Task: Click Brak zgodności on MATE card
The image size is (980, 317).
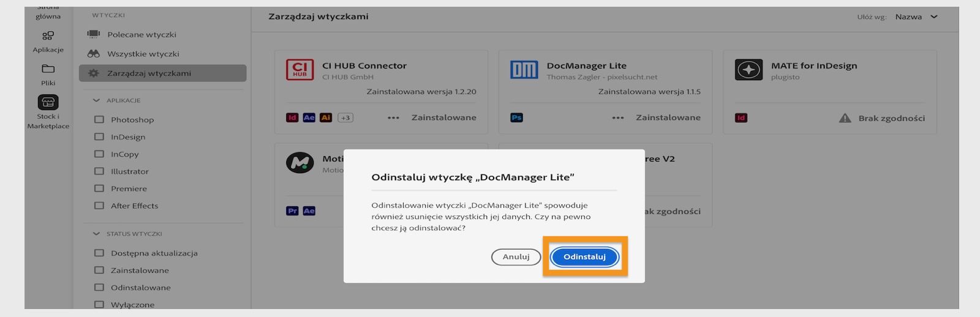Action: point(892,118)
